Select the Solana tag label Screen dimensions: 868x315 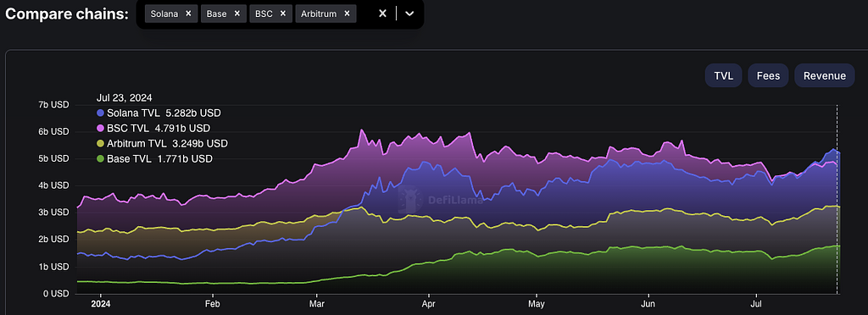pyautogui.click(x=164, y=14)
